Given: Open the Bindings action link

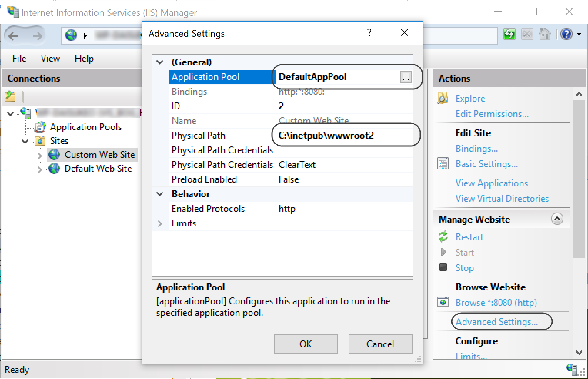Looking at the screenshot, I should point(477,149).
